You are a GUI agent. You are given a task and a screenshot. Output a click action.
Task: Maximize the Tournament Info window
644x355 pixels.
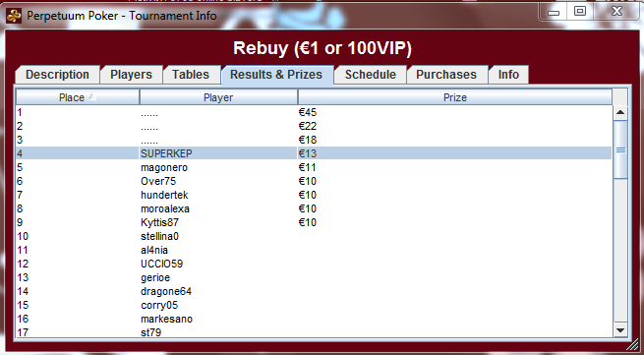pyautogui.click(x=579, y=12)
